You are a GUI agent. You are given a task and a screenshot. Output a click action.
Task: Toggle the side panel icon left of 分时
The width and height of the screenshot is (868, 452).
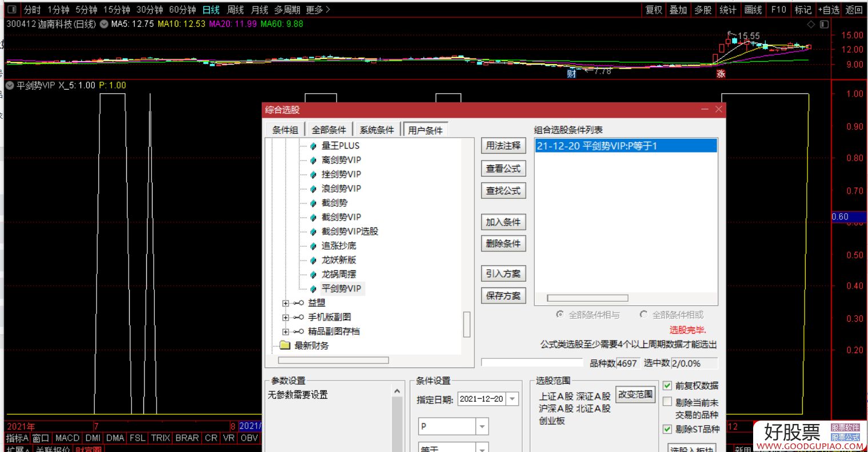[13, 10]
